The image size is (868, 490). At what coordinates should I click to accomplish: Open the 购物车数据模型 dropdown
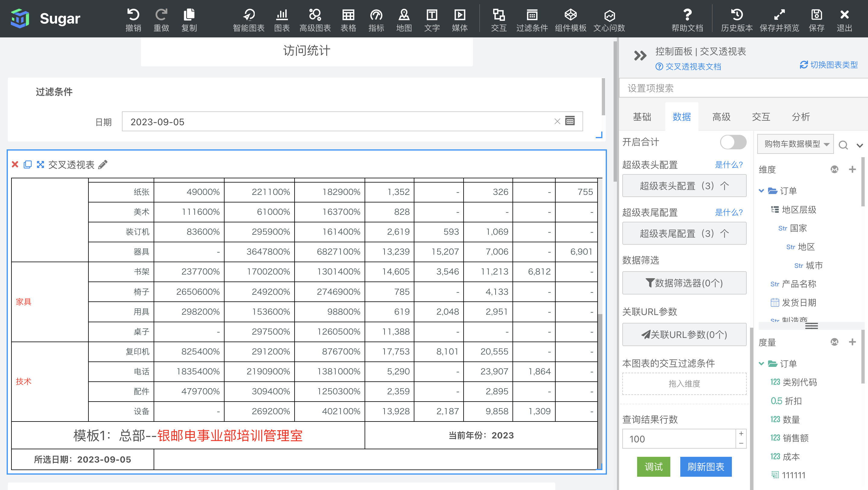coord(795,144)
